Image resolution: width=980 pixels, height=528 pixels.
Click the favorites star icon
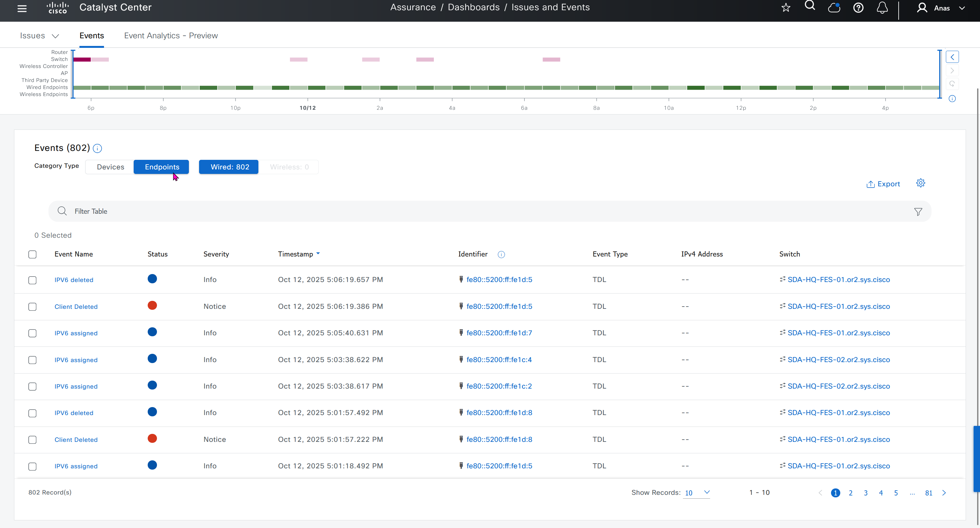786,8
